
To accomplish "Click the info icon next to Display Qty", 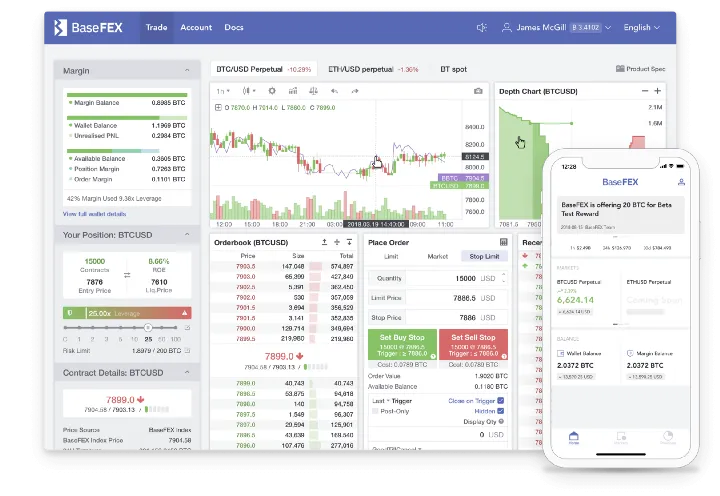I will pos(501,421).
